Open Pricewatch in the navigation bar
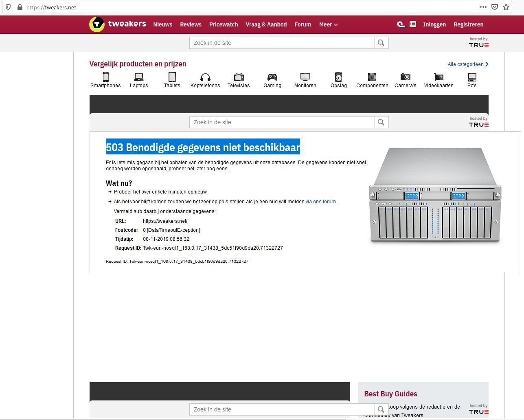524x420 pixels. (x=224, y=24)
